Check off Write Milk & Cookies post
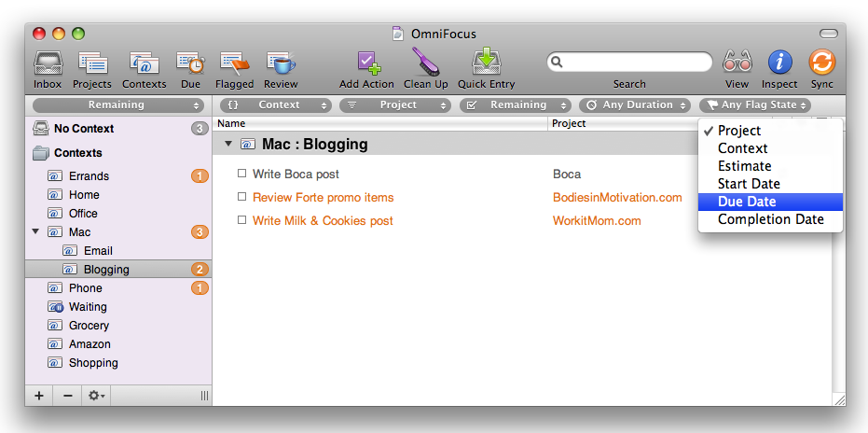This screenshot has height=433, width=868. tap(241, 220)
